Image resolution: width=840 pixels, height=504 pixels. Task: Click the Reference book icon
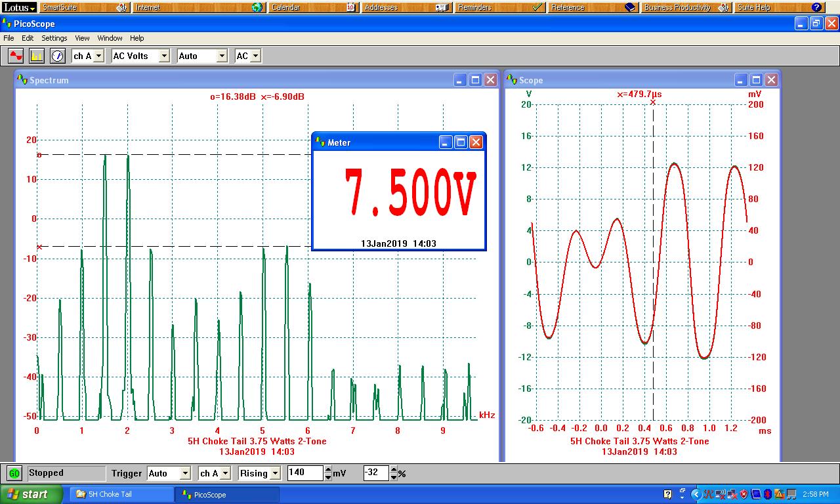coord(631,7)
